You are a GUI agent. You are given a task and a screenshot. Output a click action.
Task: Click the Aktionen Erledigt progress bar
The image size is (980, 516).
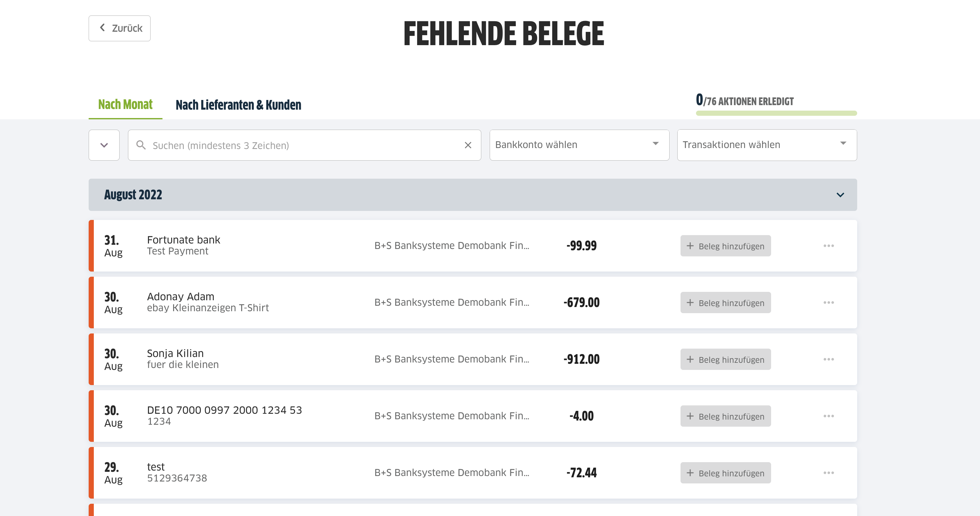point(776,113)
